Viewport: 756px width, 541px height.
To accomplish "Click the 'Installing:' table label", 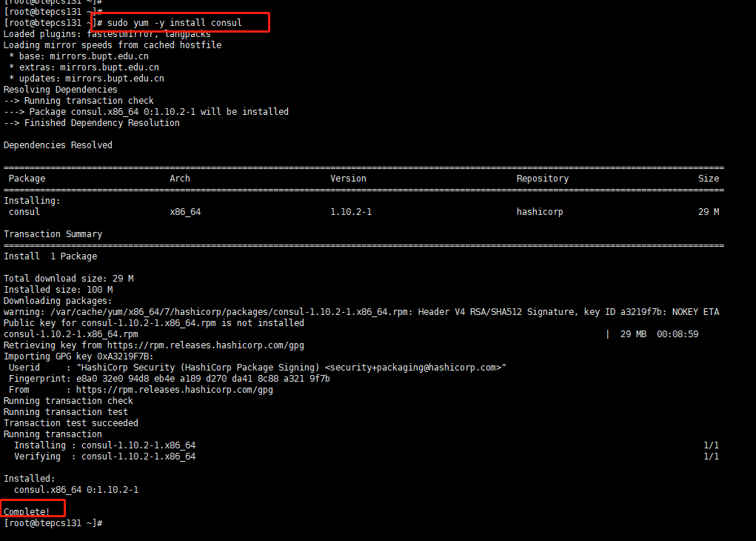I will point(32,200).
